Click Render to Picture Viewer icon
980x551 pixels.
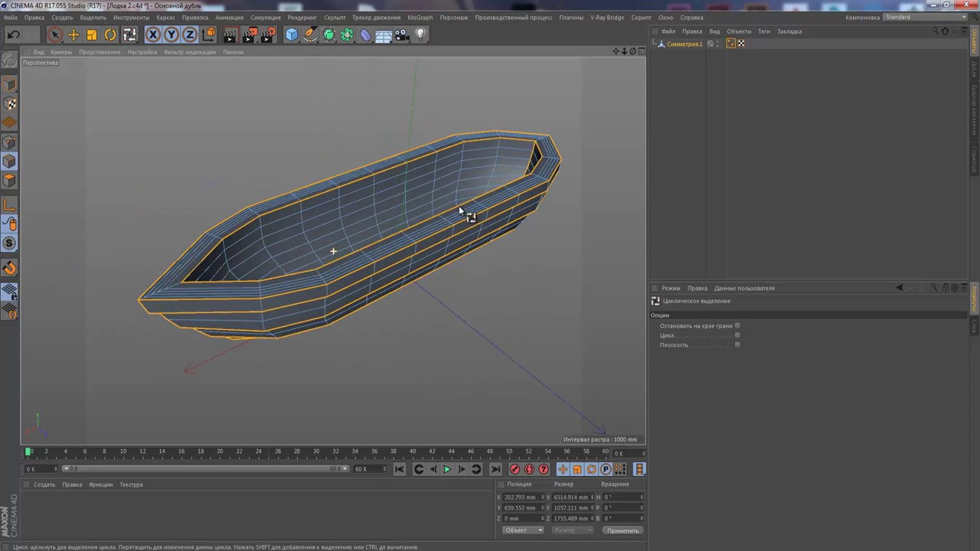(x=250, y=34)
